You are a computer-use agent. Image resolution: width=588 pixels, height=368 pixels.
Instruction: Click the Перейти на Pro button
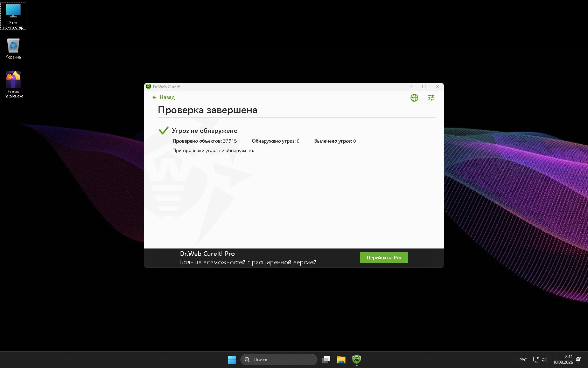click(384, 258)
